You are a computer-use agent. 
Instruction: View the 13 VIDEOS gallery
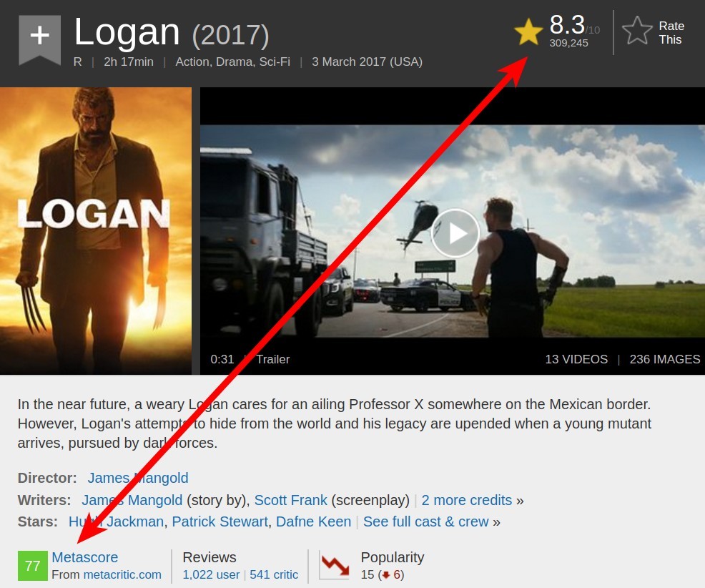(576, 359)
